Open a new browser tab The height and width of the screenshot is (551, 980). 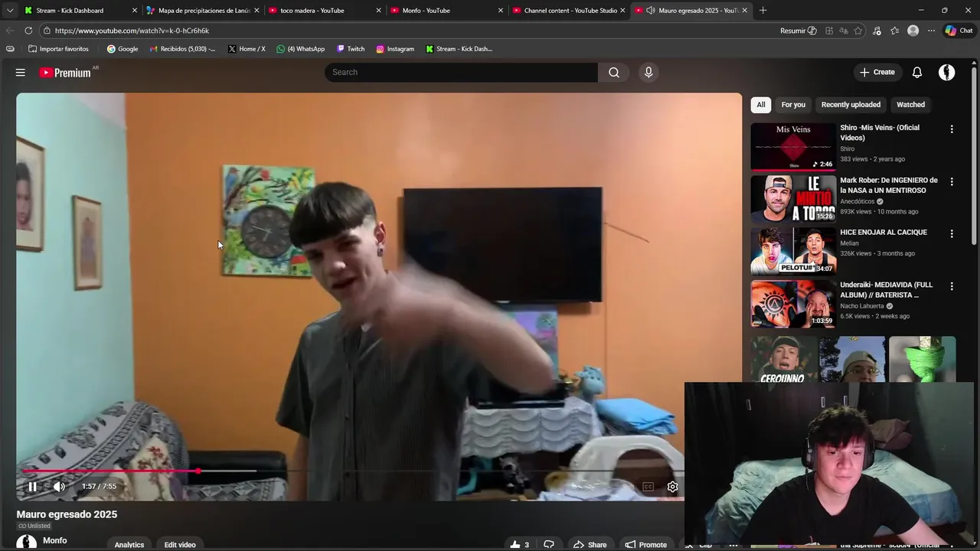[763, 11]
